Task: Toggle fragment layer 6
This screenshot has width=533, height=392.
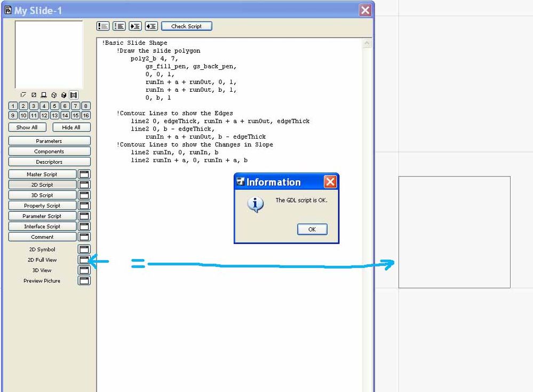Action: click(65, 106)
